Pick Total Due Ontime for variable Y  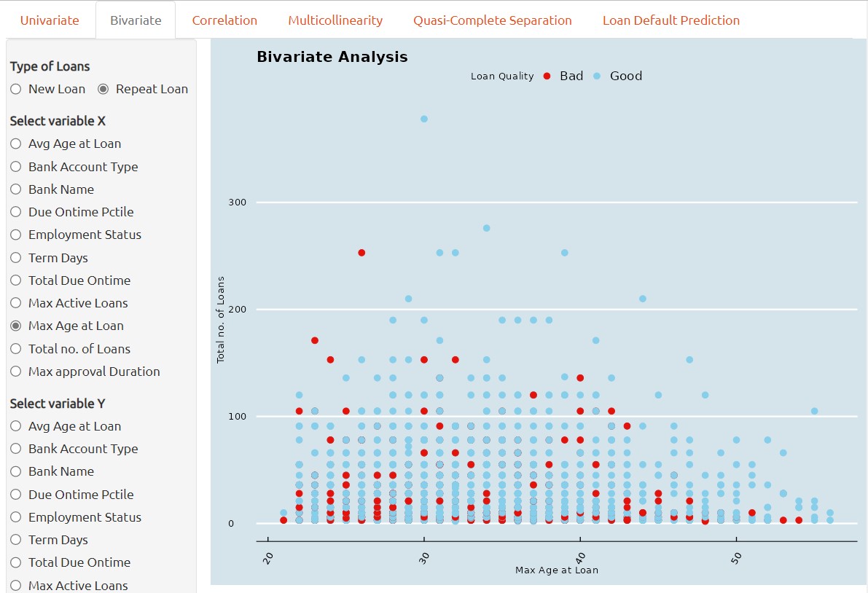click(x=16, y=563)
